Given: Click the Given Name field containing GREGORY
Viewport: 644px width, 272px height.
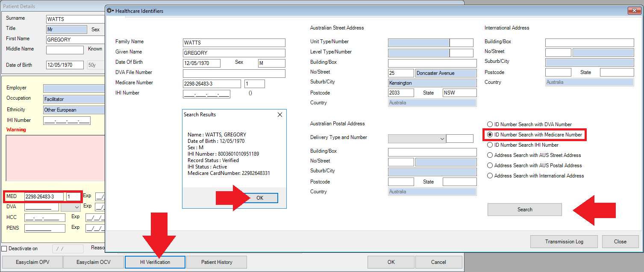Looking at the screenshot, I should point(234,53).
